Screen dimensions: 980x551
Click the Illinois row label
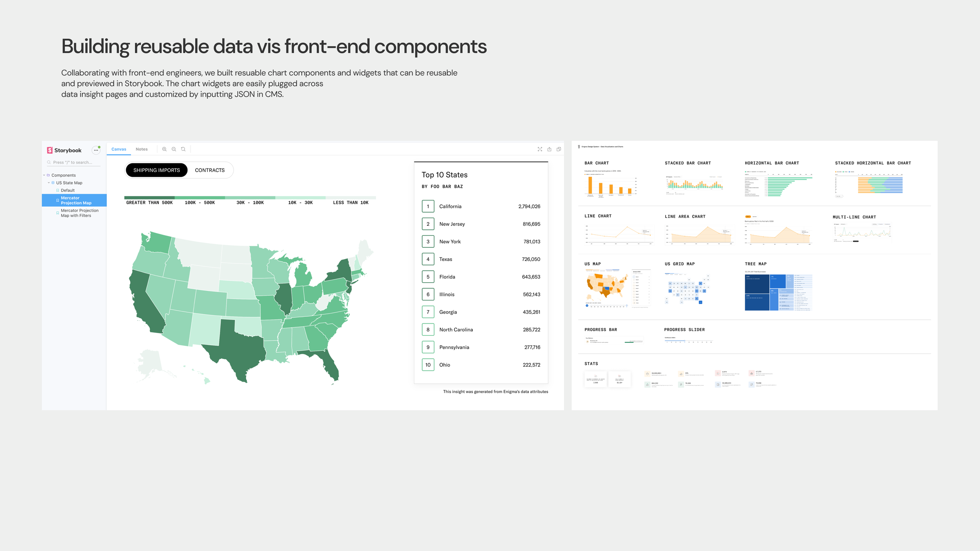[447, 294]
